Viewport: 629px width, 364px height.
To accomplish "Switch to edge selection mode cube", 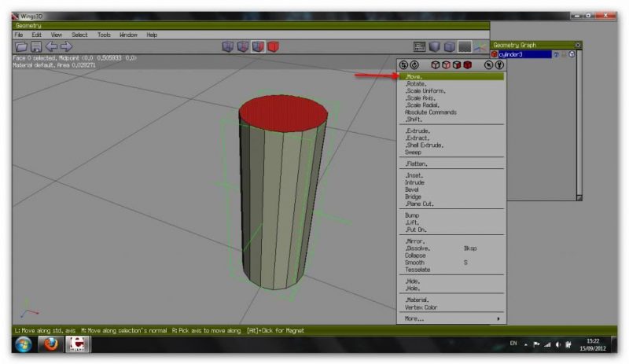I will (x=243, y=47).
